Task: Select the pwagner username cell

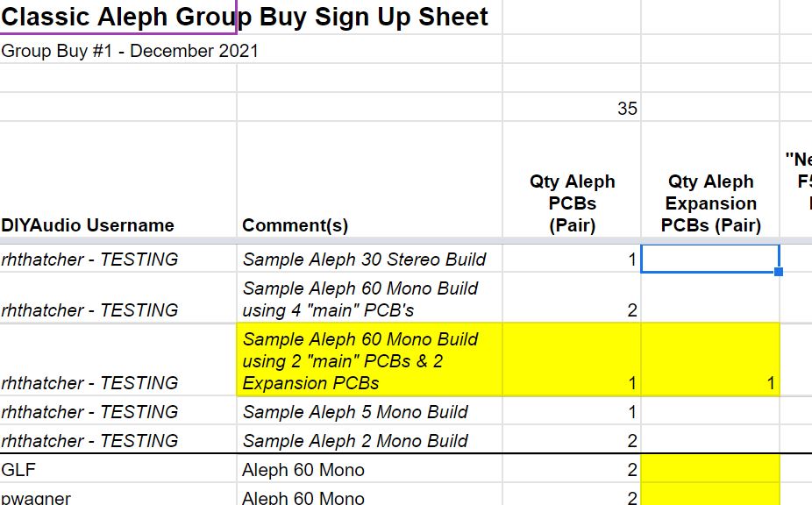Action: click(118, 495)
